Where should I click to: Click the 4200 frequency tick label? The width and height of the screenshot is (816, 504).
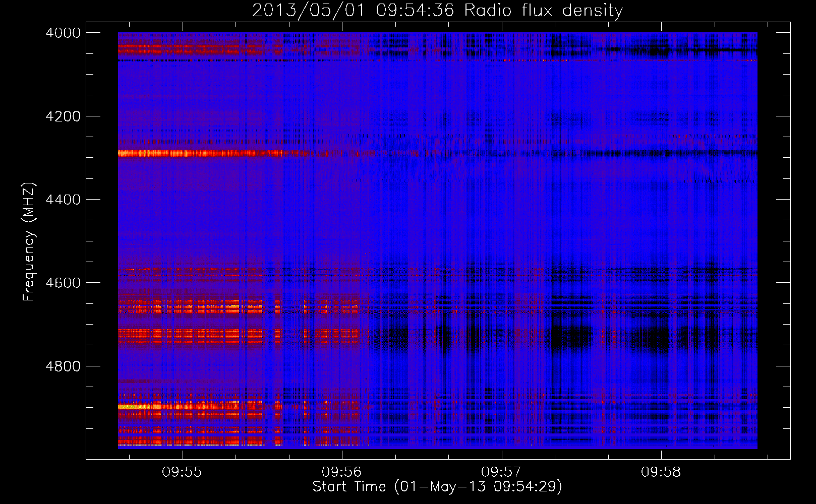tap(63, 116)
